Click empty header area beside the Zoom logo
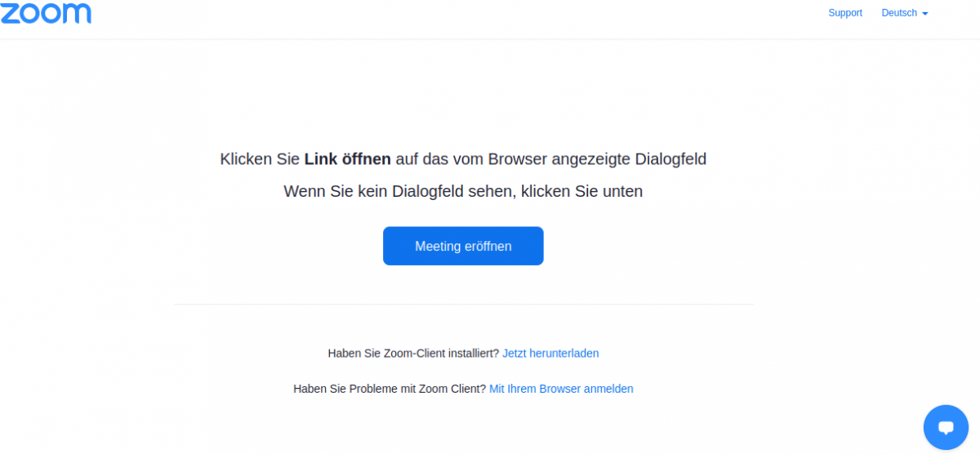The height and width of the screenshot is (454, 980). pyautogui.click(x=449, y=16)
